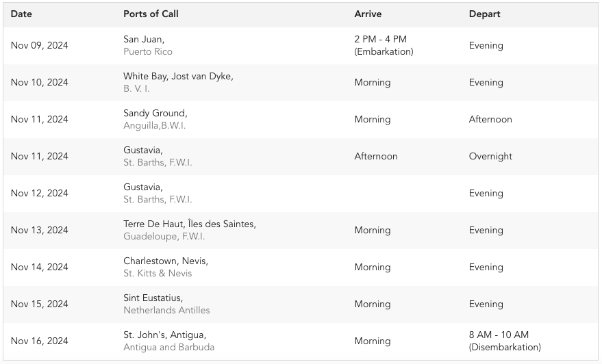Click the Sint Eustatius port entry
The height and width of the screenshot is (364, 602).
pyautogui.click(x=153, y=298)
